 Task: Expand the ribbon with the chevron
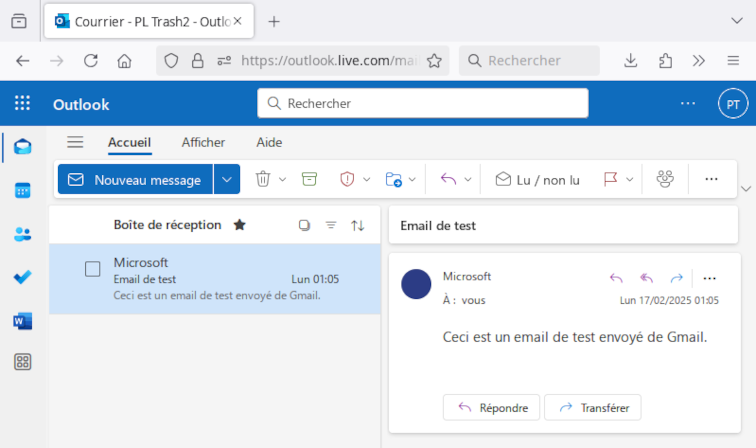pos(746,189)
